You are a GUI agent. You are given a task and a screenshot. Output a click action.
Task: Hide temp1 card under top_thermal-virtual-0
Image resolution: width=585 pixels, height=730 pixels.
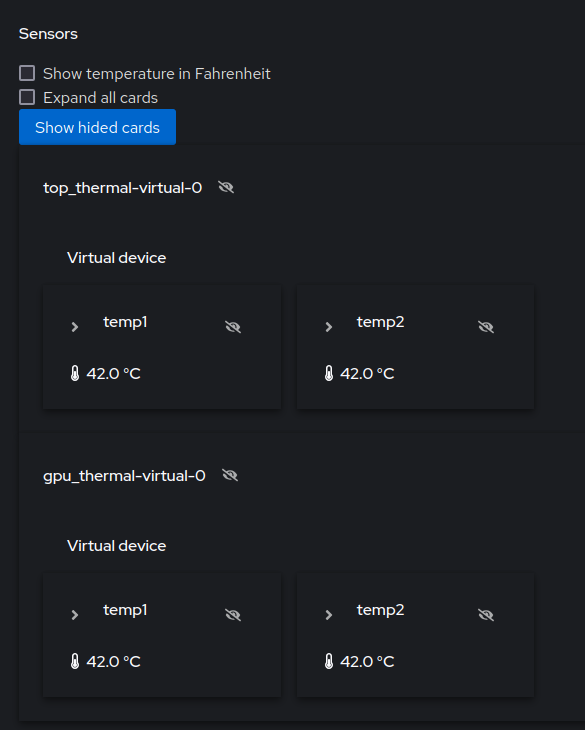pos(233,327)
